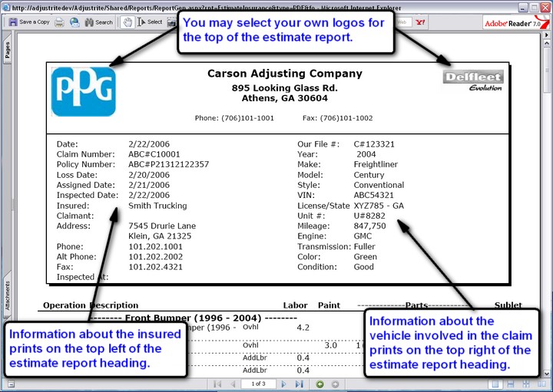Expand the toolbar overflow arrow at top right

coord(547,35)
